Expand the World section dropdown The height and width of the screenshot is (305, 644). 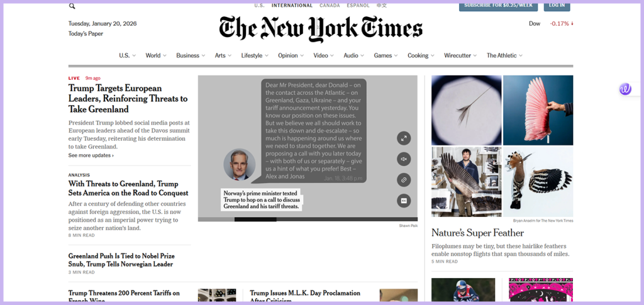[165, 55]
